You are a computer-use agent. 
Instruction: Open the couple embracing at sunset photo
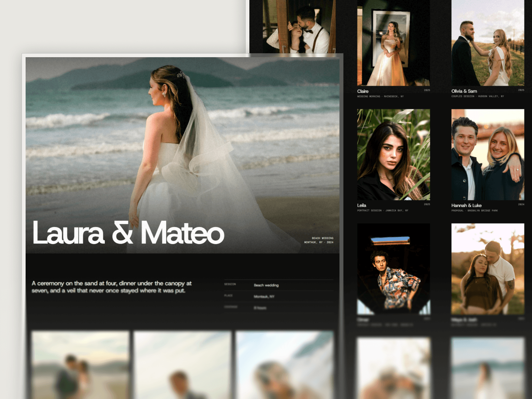[x=487, y=269]
